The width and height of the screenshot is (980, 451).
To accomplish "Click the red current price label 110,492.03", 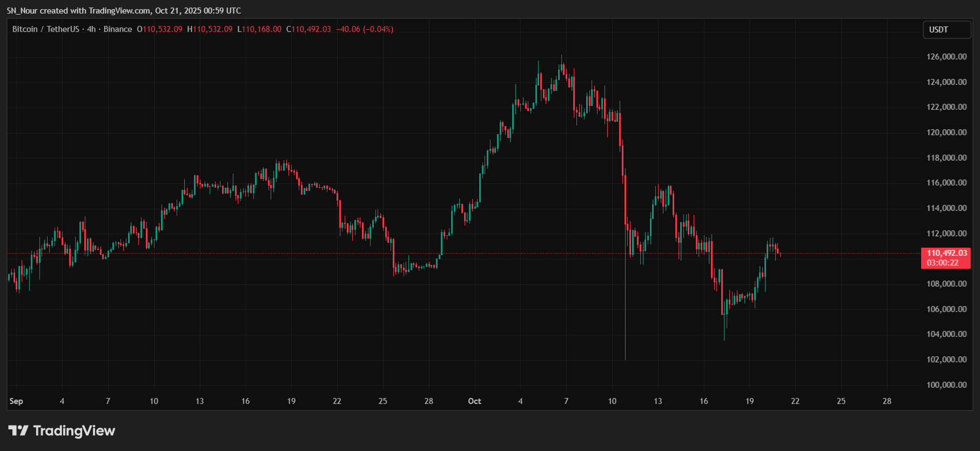I will click(x=947, y=253).
